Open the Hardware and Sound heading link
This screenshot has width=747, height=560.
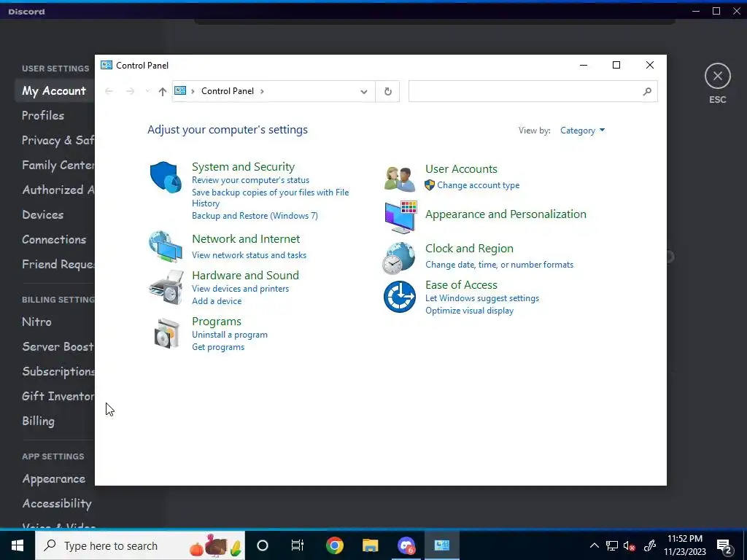click(x=245, y=275)
